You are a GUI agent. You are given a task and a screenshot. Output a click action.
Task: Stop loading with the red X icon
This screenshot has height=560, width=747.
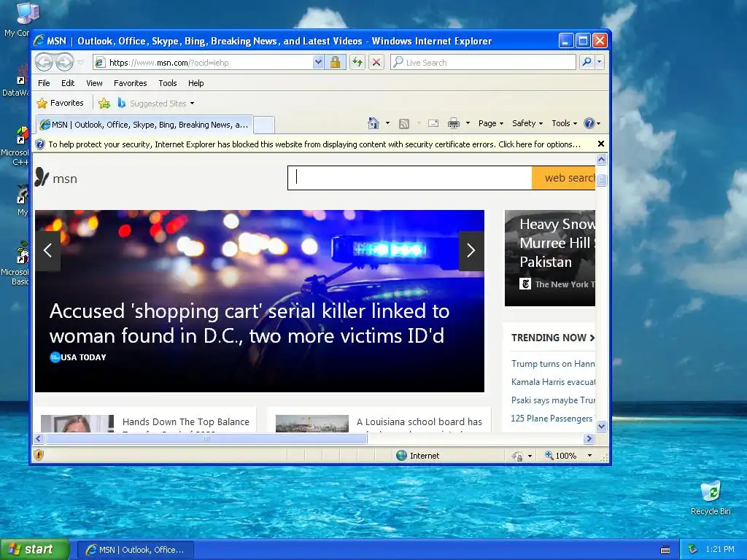click(x=376, y=63)
